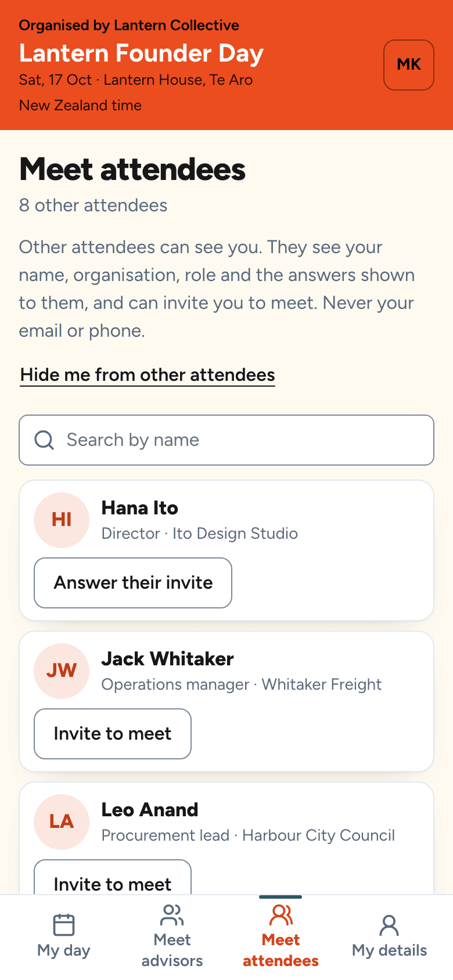Select the Meet attendees tab
The width and height of the screenshot is (453, 980).
pos(281,937)
